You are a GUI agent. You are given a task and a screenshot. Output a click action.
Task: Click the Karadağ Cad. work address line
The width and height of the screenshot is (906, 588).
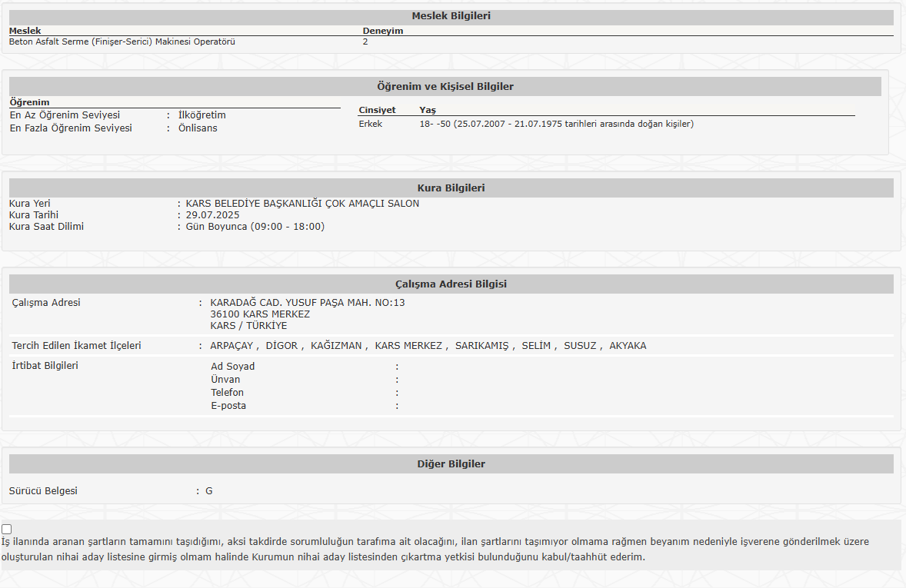coord(307,303)
